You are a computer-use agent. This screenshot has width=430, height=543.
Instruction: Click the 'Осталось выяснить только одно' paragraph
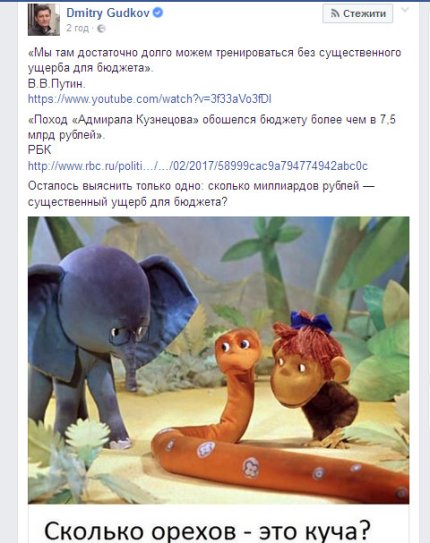click(201, 194)
